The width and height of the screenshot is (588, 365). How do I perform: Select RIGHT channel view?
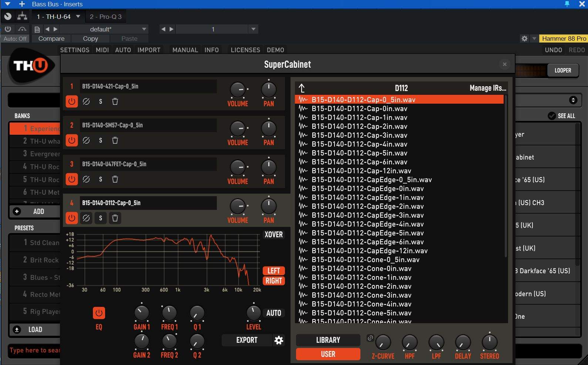[x=274, y=281]
